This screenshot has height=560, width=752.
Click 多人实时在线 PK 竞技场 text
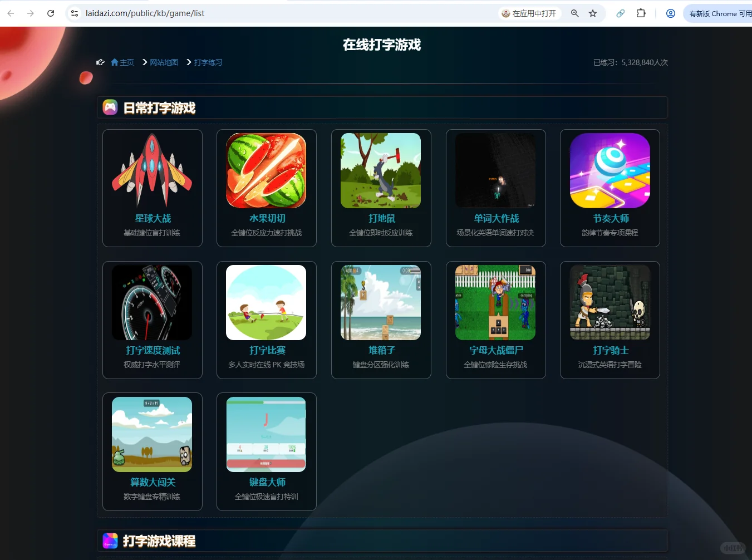pos(267,365)
